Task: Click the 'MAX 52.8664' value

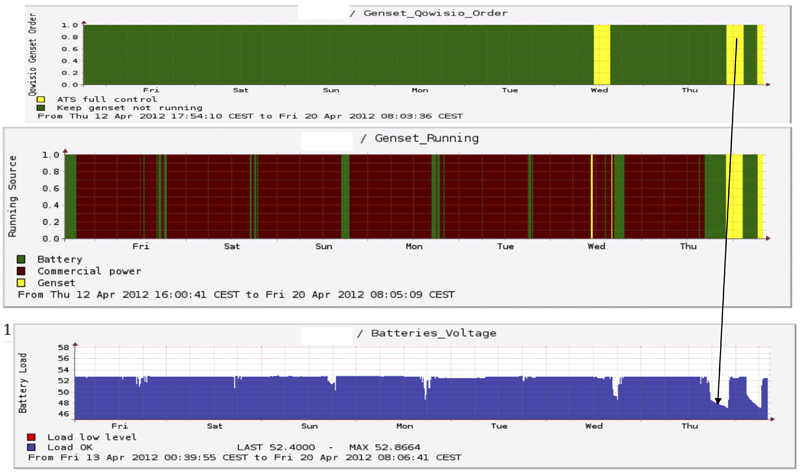Action: pyautogui.click(x=385, y=448)
